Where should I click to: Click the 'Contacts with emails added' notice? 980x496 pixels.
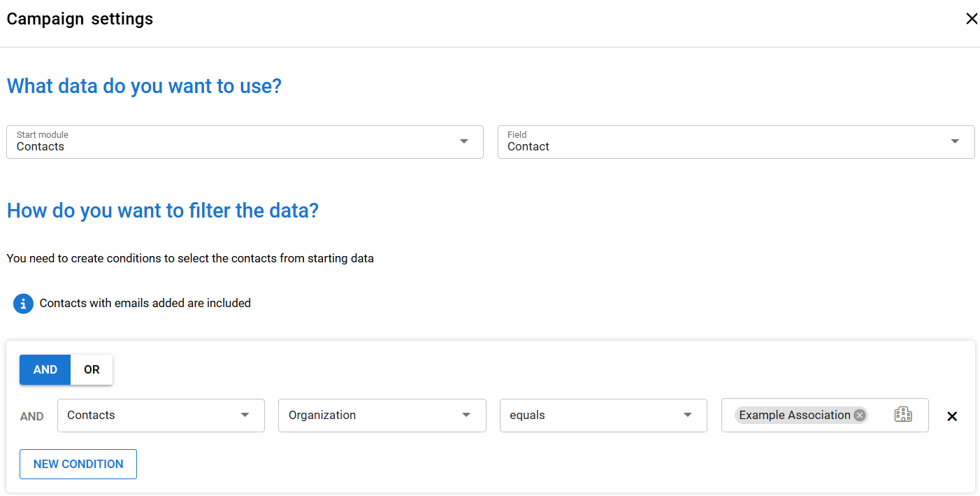145,304
